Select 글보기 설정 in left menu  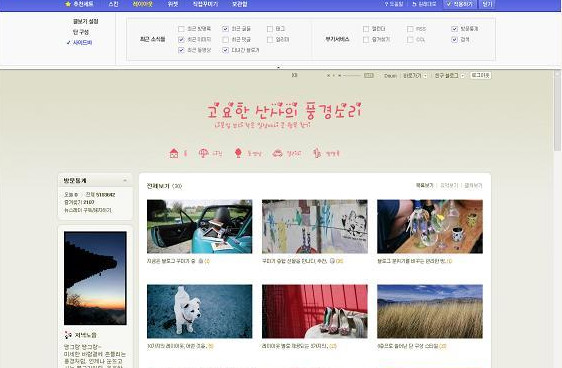(x=86, y=21)
